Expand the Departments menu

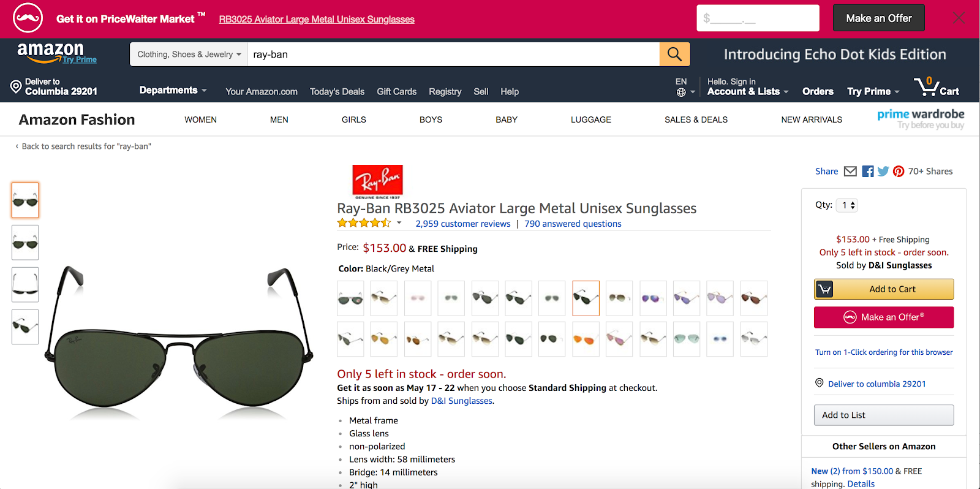[x=173, y=91]
